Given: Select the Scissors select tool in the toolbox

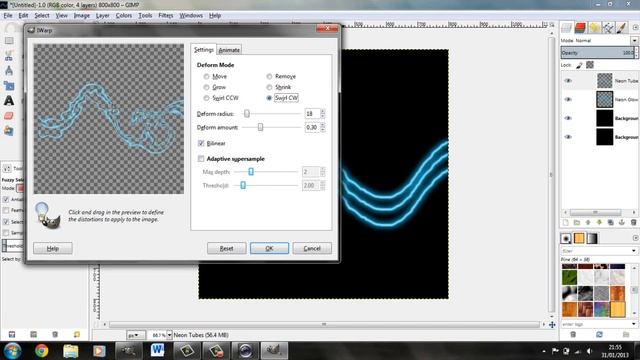Looking at the screenshot, I should point(9,56).
